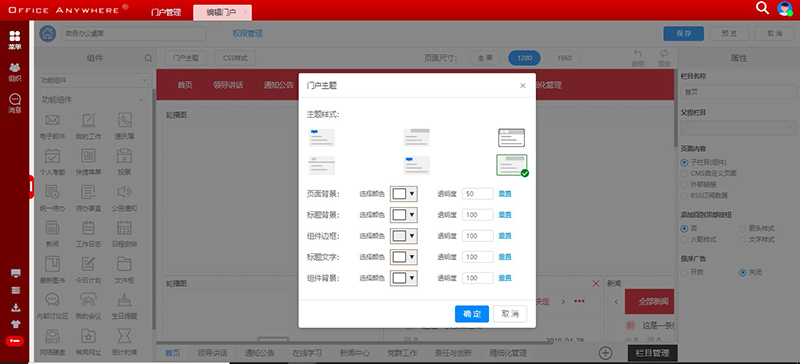Select the 个人考勤 component icon
The height and width of the screenshot is (364, 800).
tap(53, 156)
